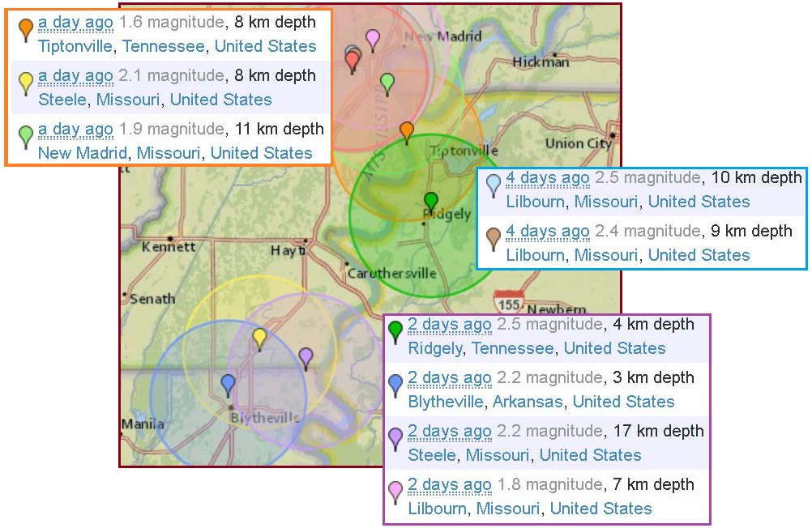This screenshot has height=528, width=812.
Task: Click the purple pin on the map
Action: 306,356
